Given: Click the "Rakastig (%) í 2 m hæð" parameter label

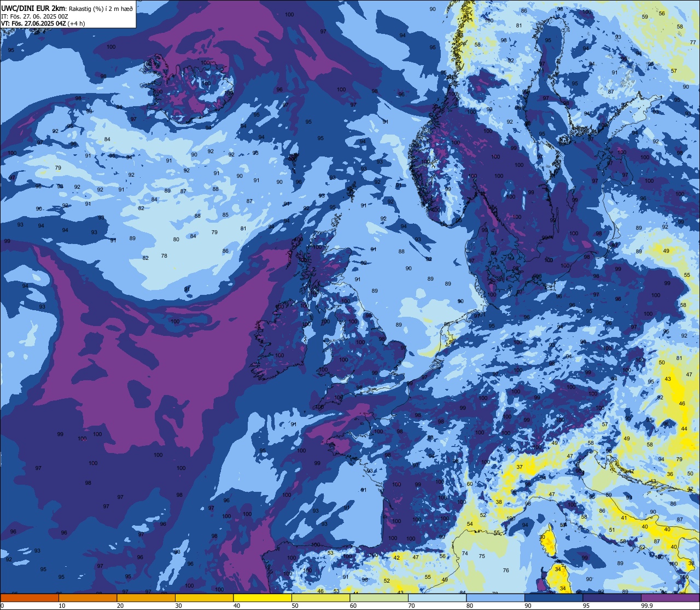Looking at the screenshot, I should tap(101, 8).
